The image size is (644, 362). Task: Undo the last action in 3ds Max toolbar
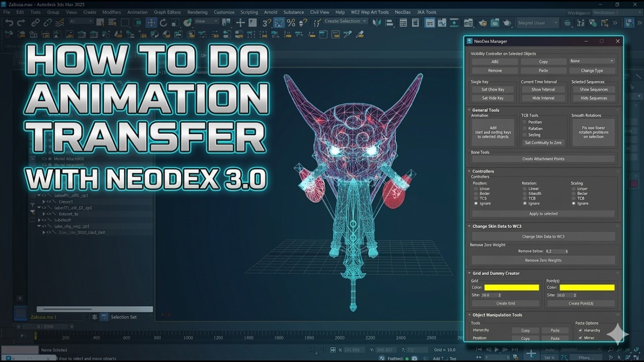(9, 23)
